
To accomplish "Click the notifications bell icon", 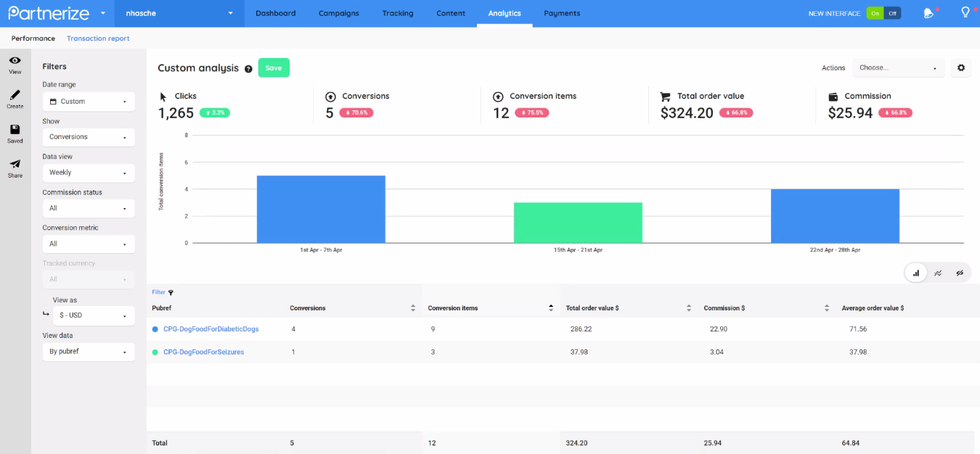I will [928, 13].
